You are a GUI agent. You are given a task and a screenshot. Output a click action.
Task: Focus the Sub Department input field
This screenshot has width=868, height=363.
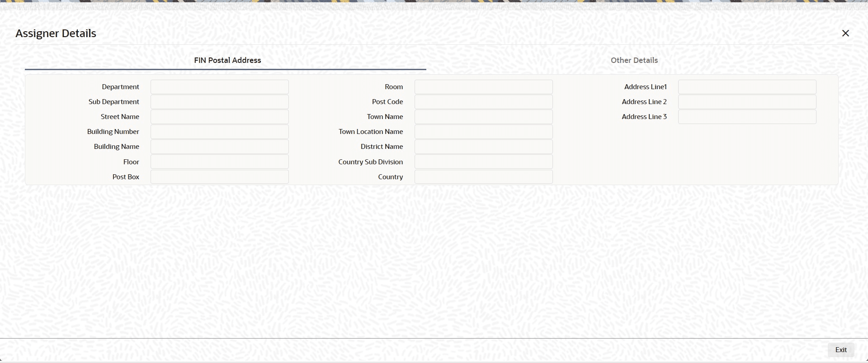tap(220, 102)
